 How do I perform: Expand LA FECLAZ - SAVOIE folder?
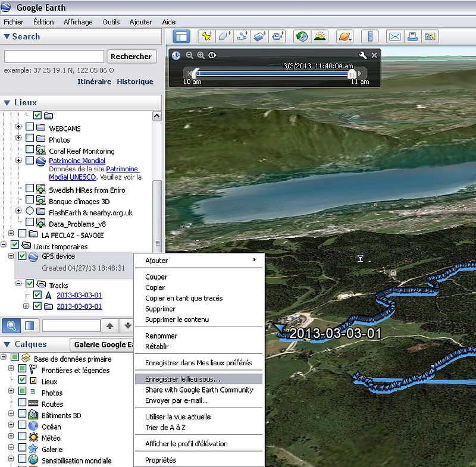(11, 233)
